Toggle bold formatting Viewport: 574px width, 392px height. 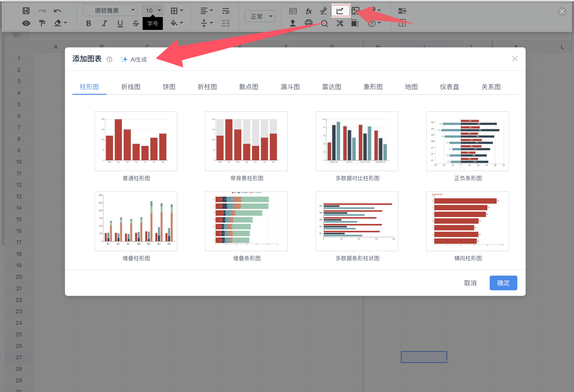pyautogui.click(x=89, y=23)
